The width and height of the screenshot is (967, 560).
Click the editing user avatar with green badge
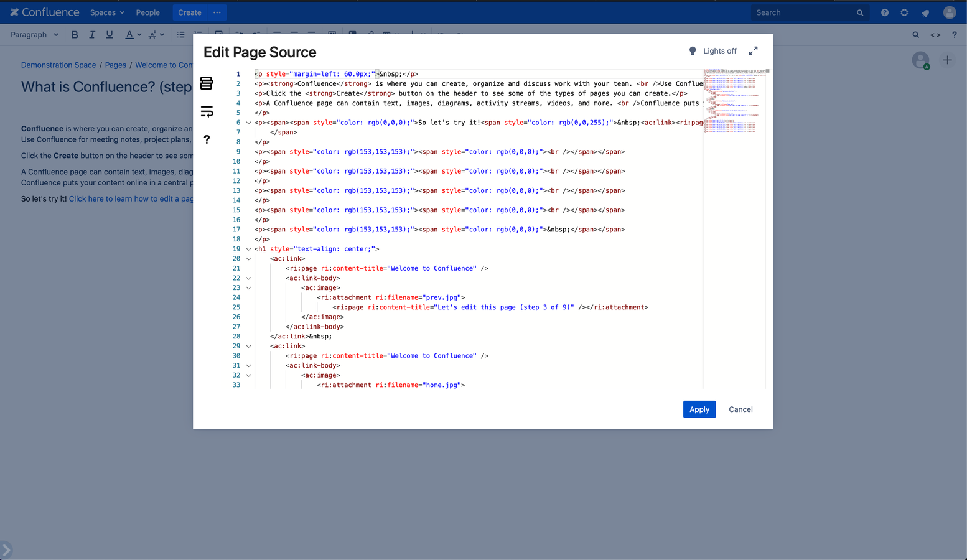921,60
